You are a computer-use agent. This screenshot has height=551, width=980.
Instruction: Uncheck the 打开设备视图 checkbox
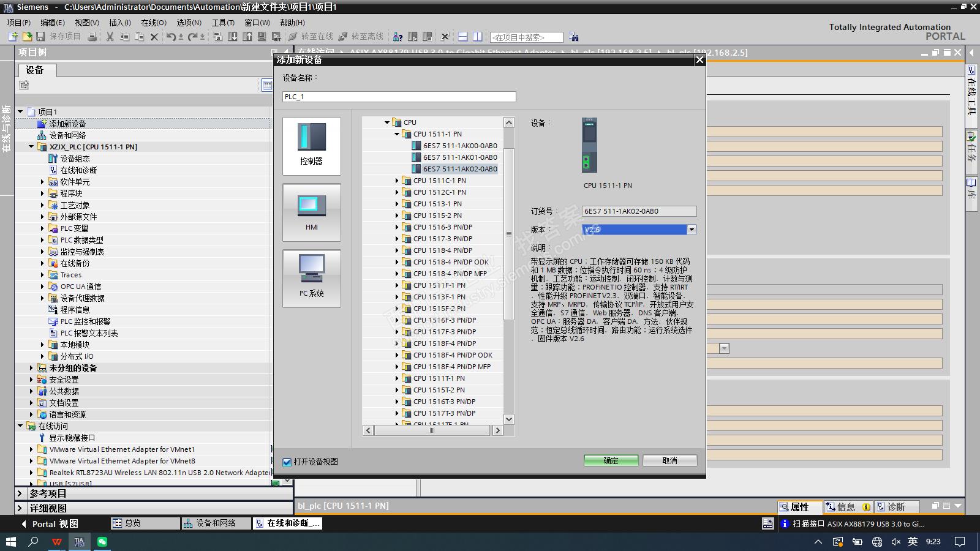pos(287,462)
